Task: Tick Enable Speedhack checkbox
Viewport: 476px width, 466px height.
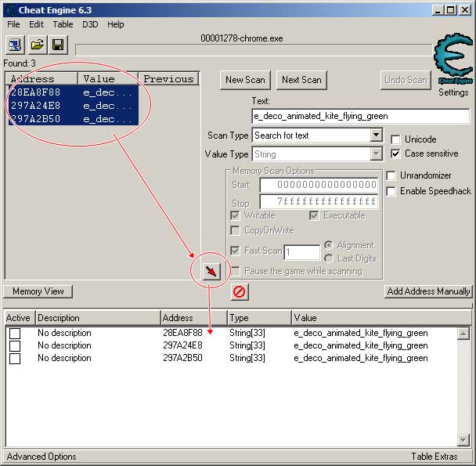Action: point(391,191)
